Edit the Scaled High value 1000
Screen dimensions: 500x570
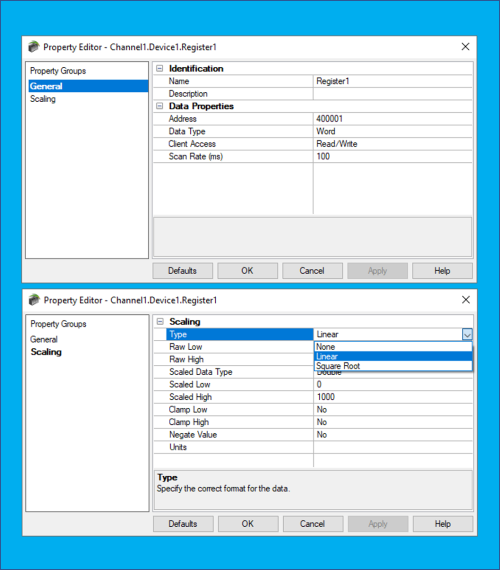393,397
